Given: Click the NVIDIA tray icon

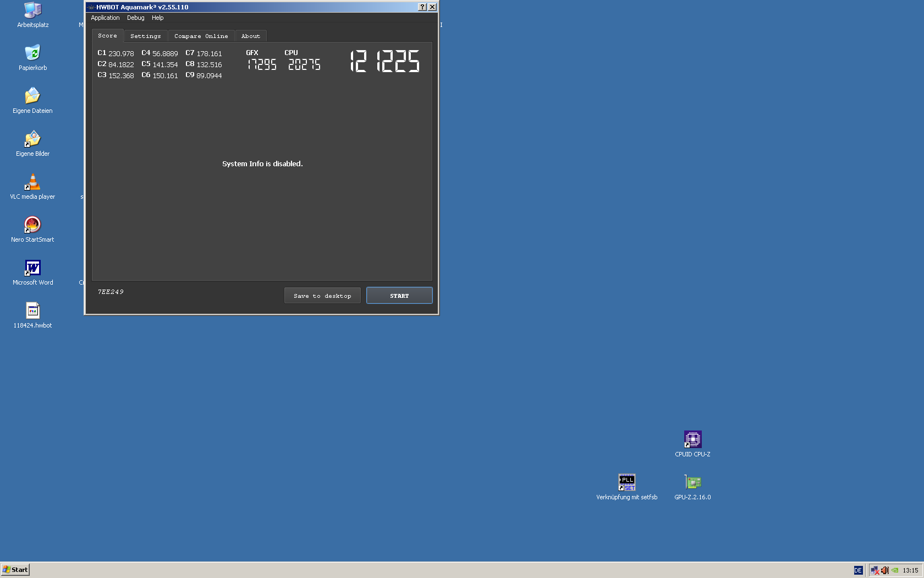Looking at the screenshot, I should click(895, 570).
